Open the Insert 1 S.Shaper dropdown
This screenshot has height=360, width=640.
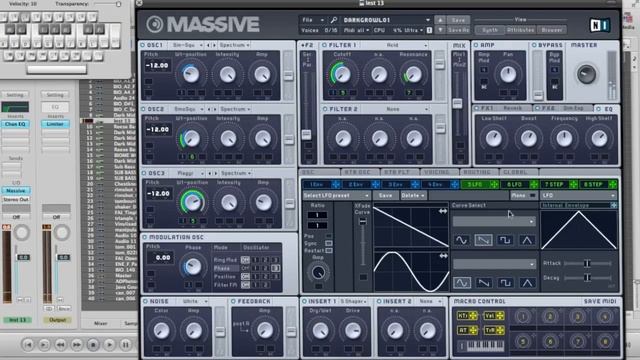(353, 301)
